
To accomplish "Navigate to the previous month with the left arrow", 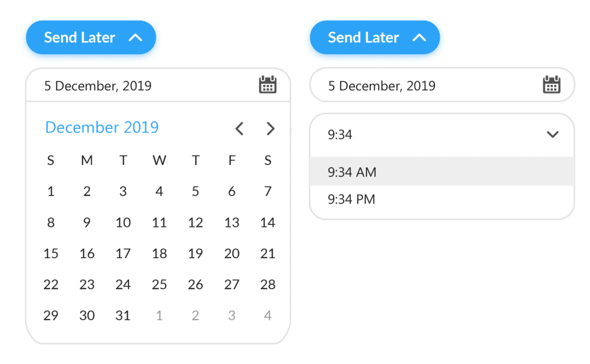I will click(239, 128).
